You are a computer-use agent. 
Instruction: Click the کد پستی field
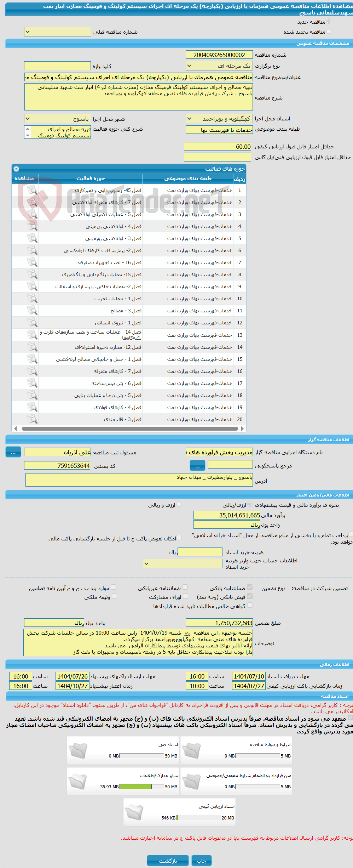[x=57, y=466]
